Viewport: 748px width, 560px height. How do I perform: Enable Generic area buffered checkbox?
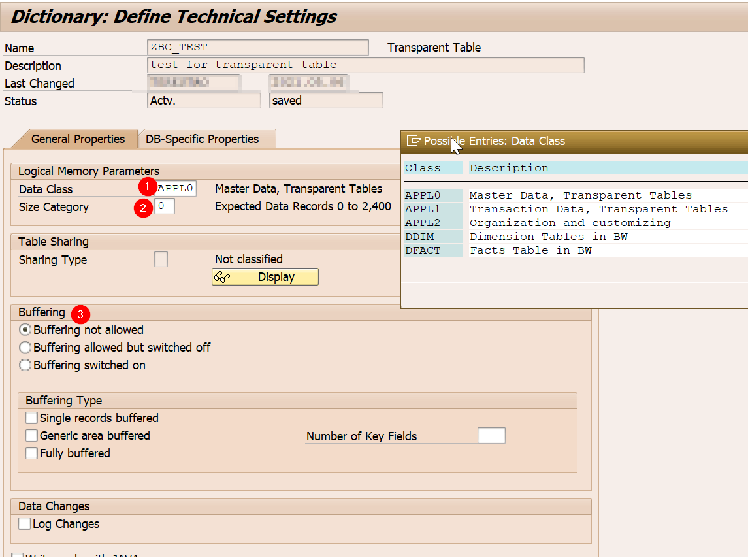tap(31, 435)
